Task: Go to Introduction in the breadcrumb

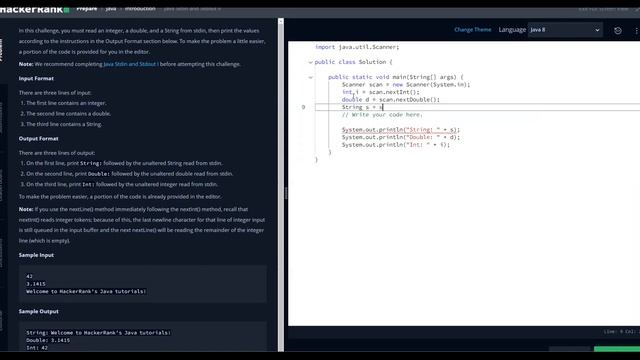Action: 140,9
